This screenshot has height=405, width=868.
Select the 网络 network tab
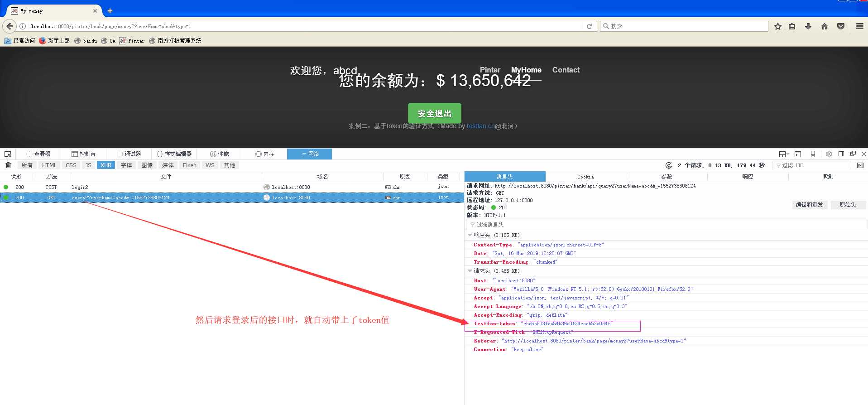click(x=310, y=154)
